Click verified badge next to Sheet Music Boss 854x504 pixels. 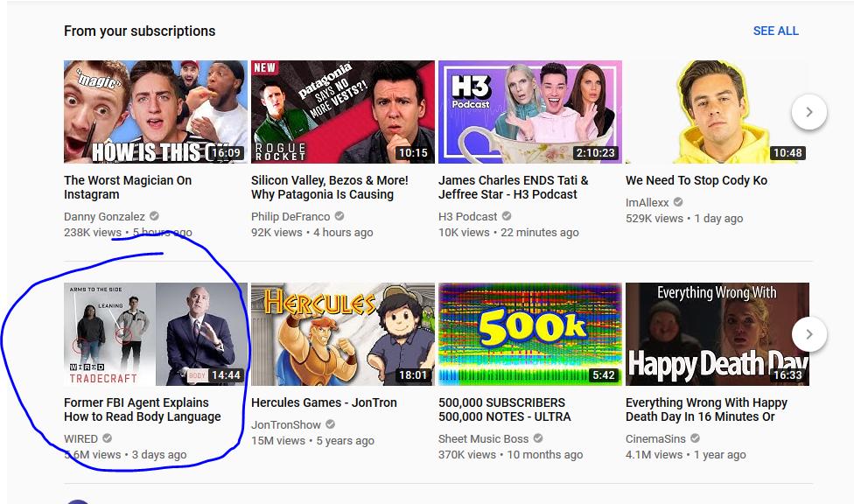(538, 438)
